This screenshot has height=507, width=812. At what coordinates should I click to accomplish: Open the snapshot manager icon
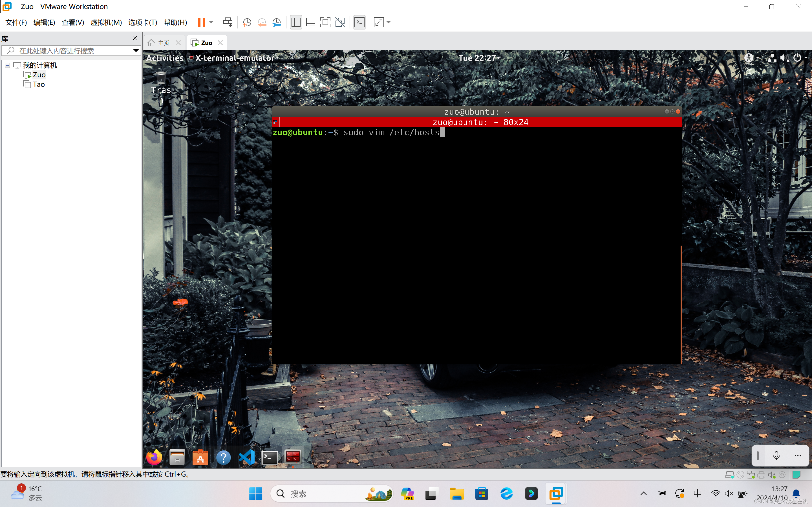pyautogui.click(x=277, y=23)
